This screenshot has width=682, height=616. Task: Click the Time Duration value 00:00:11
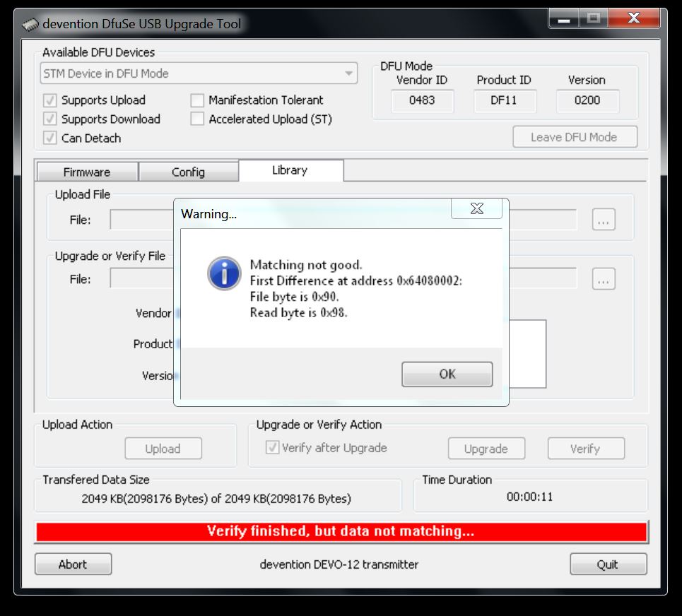tap(529, 497)
